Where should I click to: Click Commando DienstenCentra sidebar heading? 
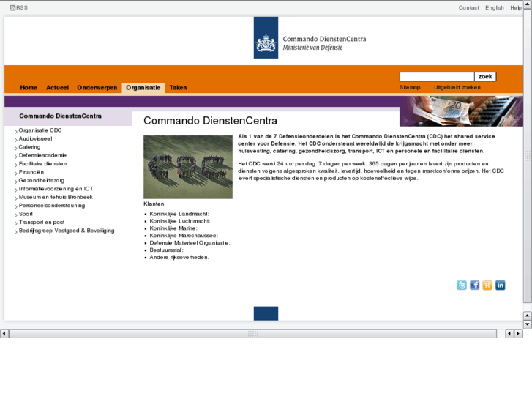(x=61, y=116)
